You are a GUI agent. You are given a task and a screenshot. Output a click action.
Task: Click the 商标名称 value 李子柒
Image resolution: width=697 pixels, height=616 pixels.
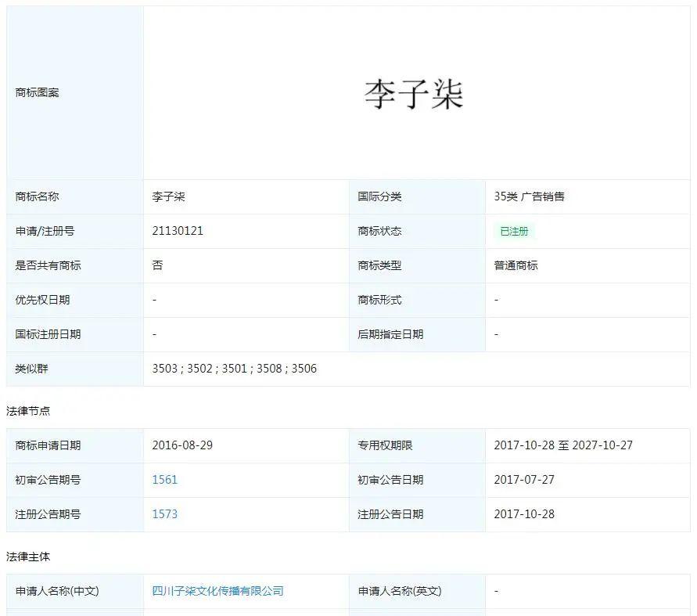coord(168,196)
